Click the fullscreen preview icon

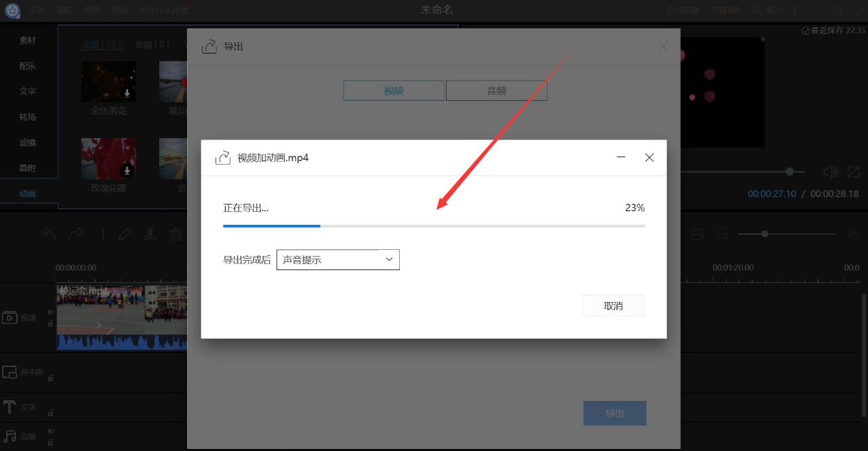pyautogui.click(x=854, y=173)
